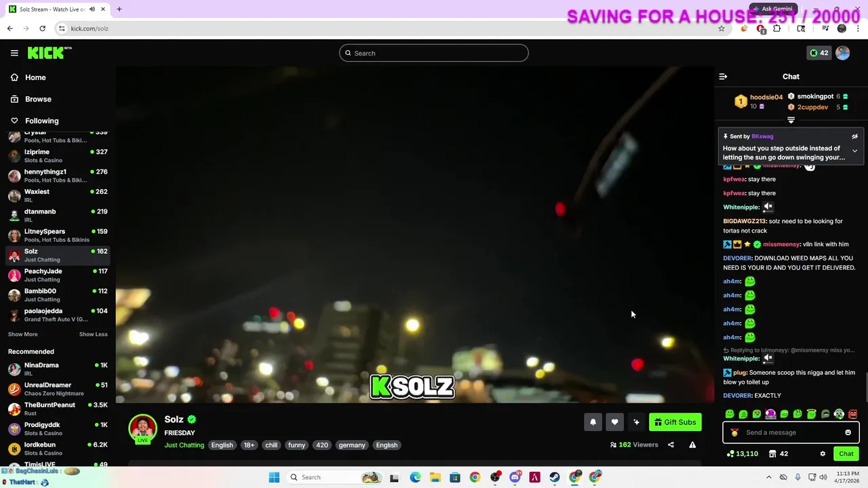Click smokingpot in gift leaderboard
Viewport: 868px width, 488px height.
pos(815,96)
